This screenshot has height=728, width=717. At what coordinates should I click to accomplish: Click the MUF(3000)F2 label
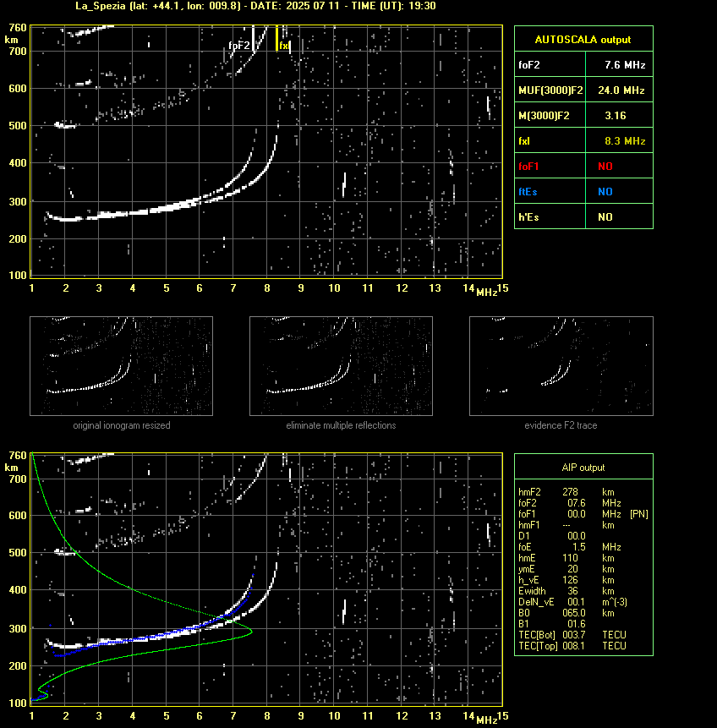pyautogui.click(x=550, y=90)
